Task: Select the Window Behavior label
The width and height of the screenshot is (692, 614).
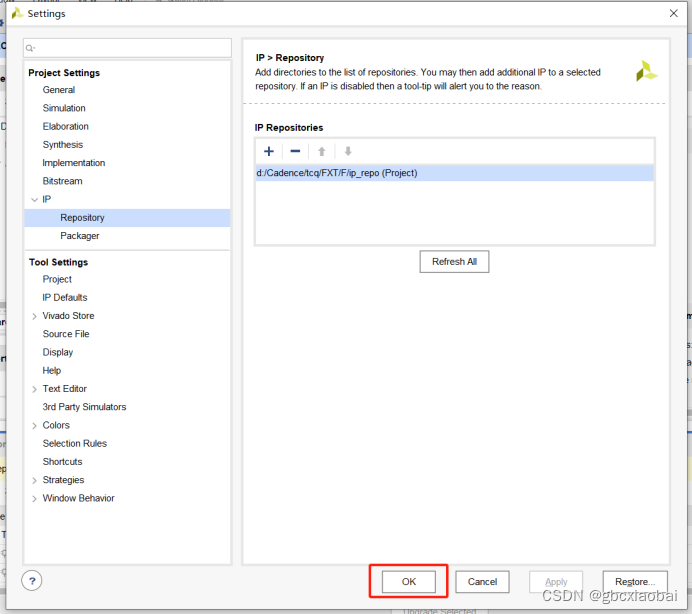Action: click(79, 498)
